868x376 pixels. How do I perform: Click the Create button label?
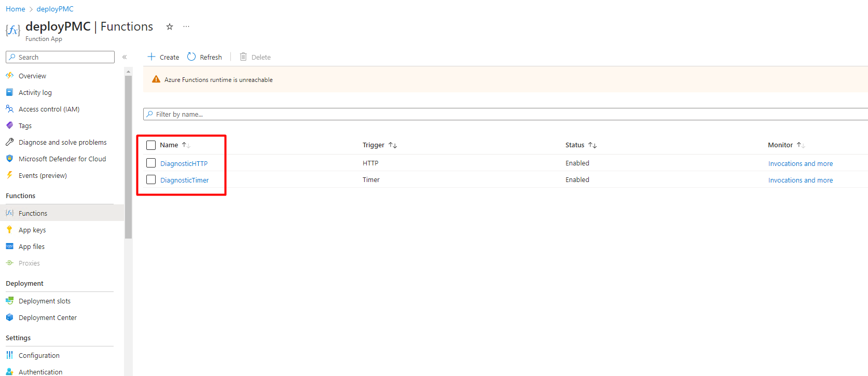[x=169, y=57]
